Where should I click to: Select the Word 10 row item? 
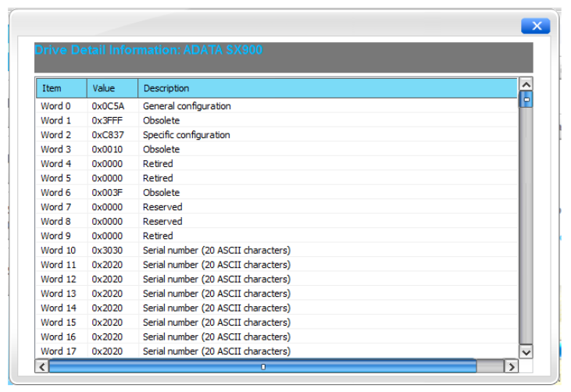coord(59,251)
